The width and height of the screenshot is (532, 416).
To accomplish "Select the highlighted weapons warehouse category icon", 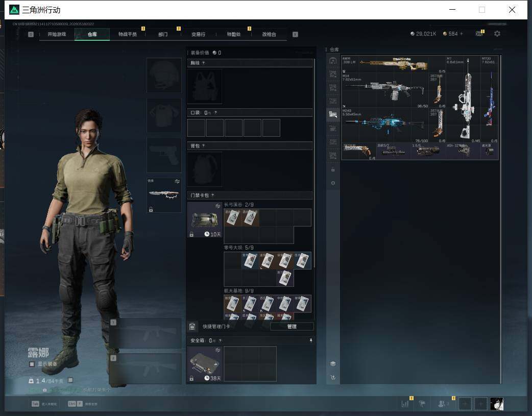I will pos(333,114).
